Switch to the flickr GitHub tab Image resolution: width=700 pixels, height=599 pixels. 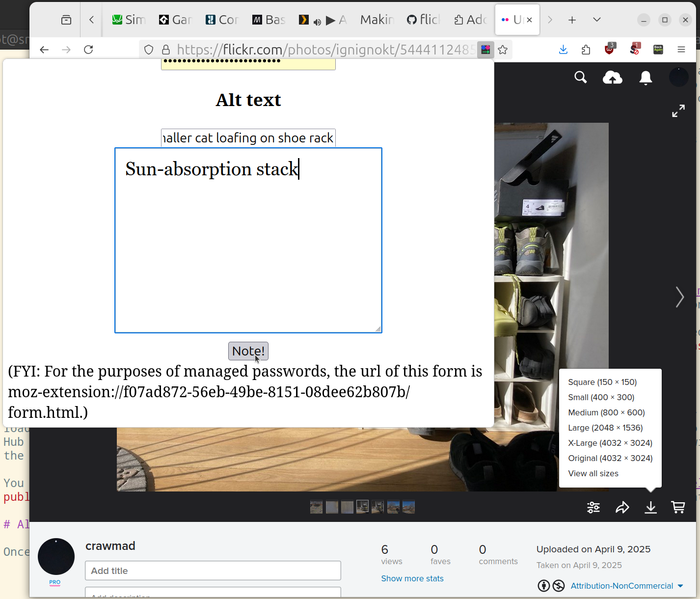pos(423,20)
